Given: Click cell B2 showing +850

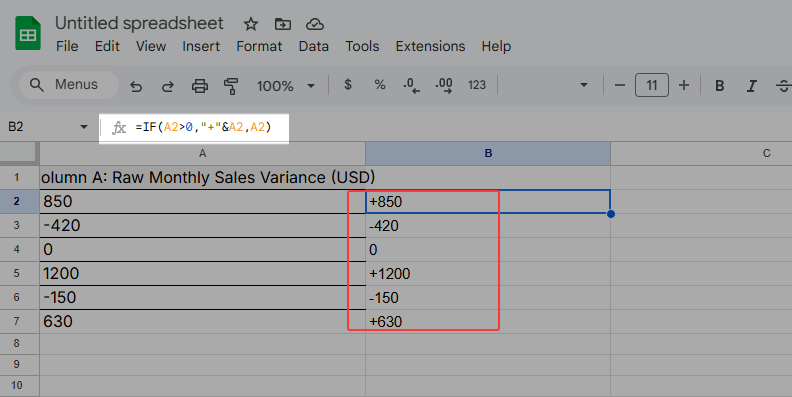Looking at the screenshot, I should (x=488, y=202).
